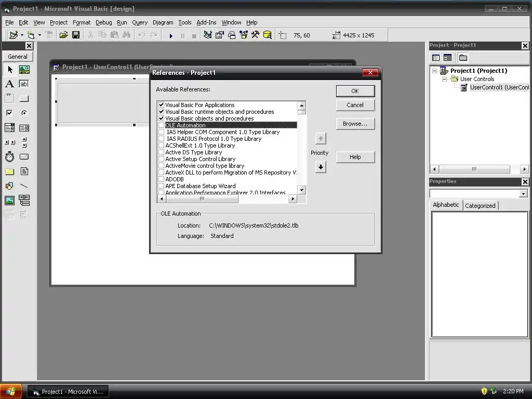532x399 pixels.
Task: Select the Label tool in toolbox
Action: click(10, 84)
